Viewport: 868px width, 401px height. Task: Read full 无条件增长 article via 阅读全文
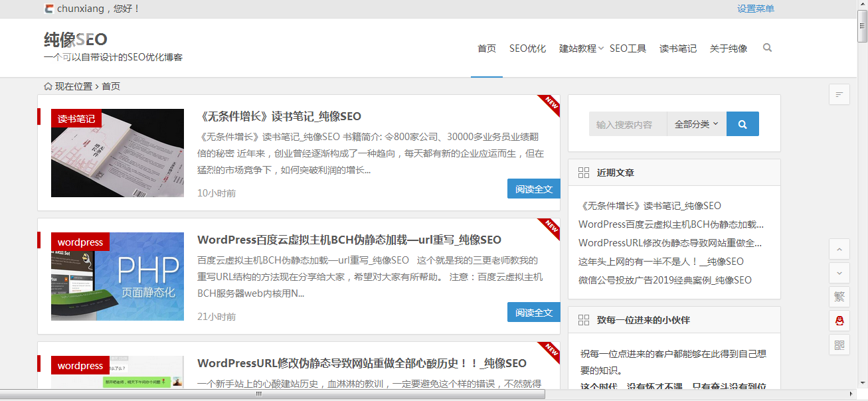pyautogui.click(x=534, y=189)
